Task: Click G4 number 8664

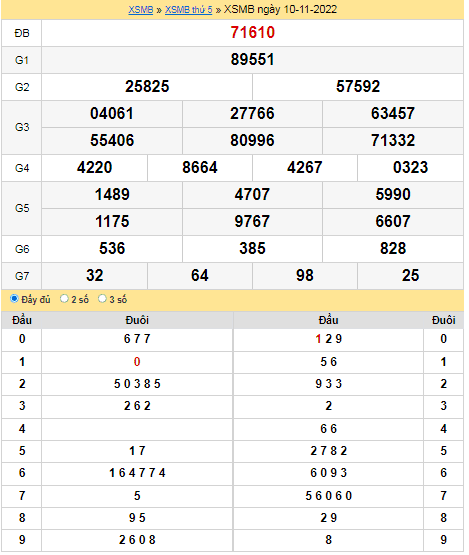Action: coord(200,168)
